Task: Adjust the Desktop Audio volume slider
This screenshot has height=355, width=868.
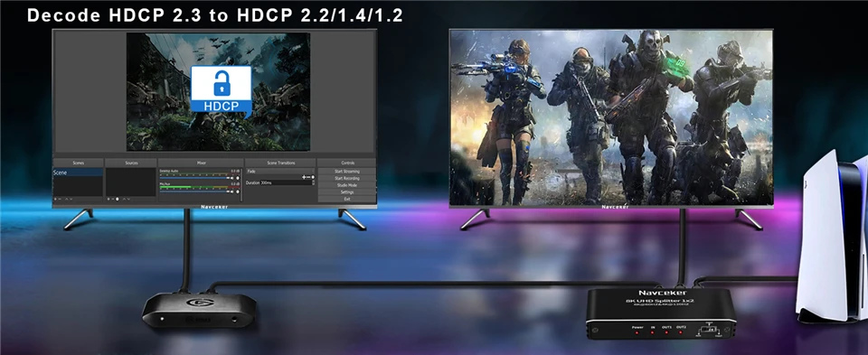Action: click(193, 177)
